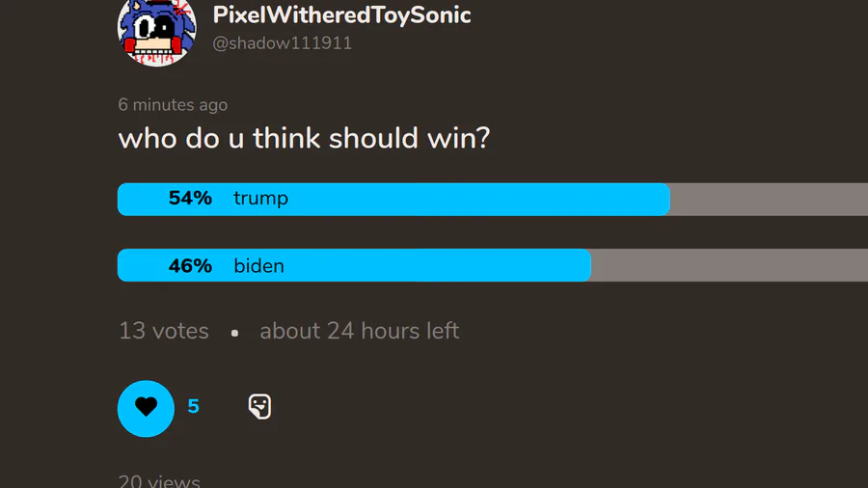Click the "about 24 hours left" text
The width and height of the screenshot is (868, 488).
point(359,331)
